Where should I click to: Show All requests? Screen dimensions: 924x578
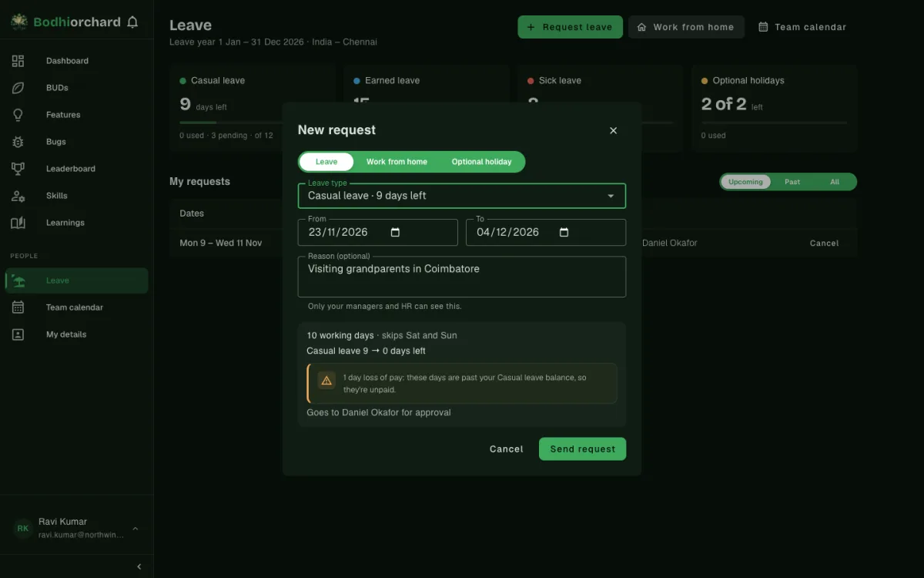tap(835, 182)
